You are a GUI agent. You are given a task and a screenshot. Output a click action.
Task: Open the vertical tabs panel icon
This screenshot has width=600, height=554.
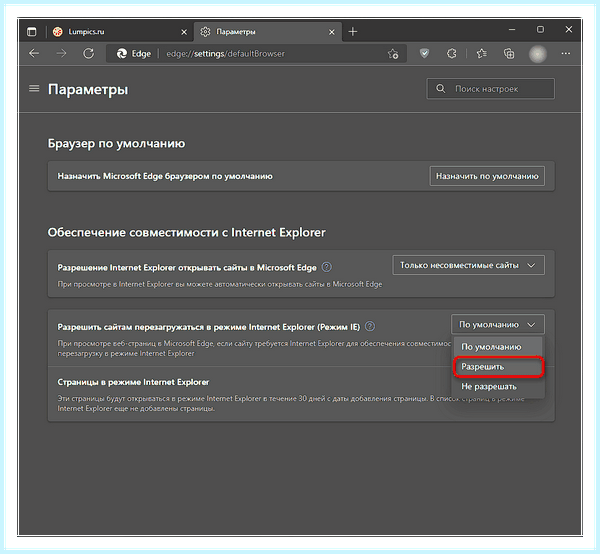tap(32, 32)
